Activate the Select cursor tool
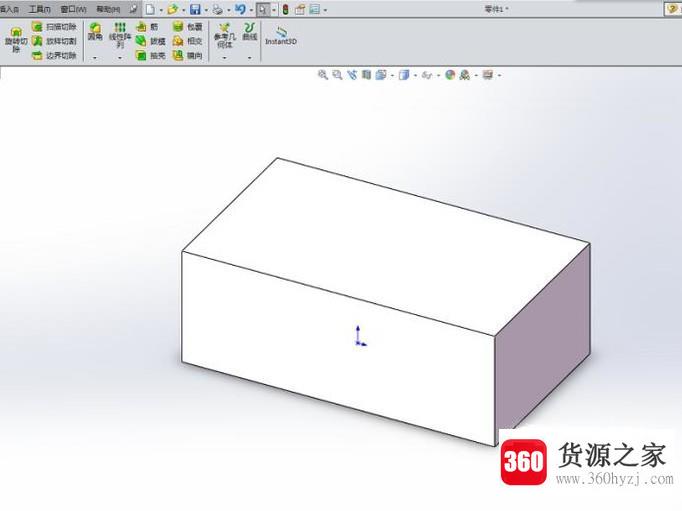The height and width of the screenshot is (511, 682). pyautogui.click(x=263, y=9)
